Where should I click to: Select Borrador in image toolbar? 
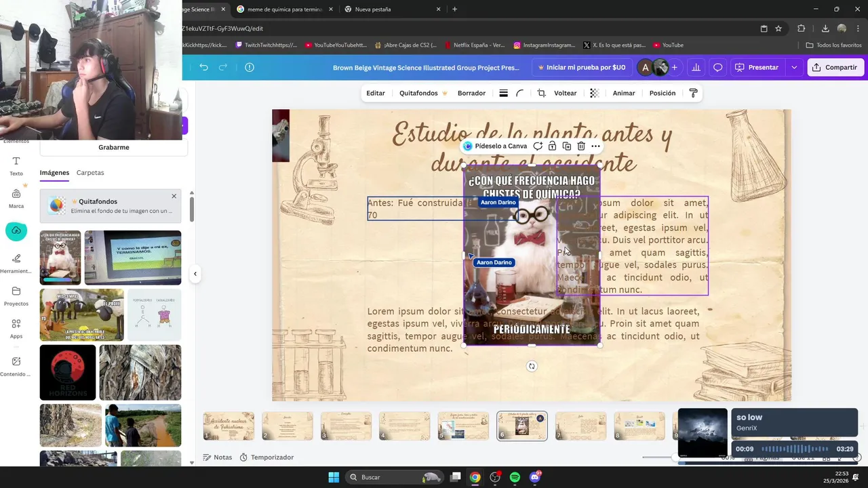471,93
